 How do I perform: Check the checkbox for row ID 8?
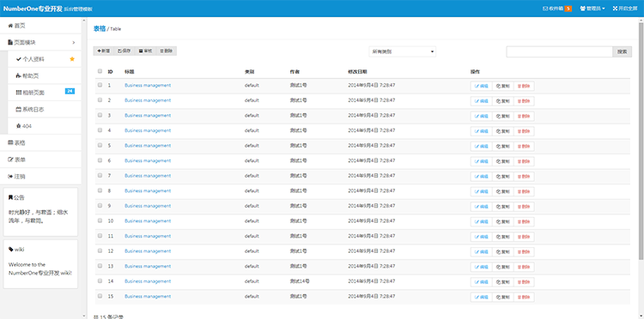(100, 190)
